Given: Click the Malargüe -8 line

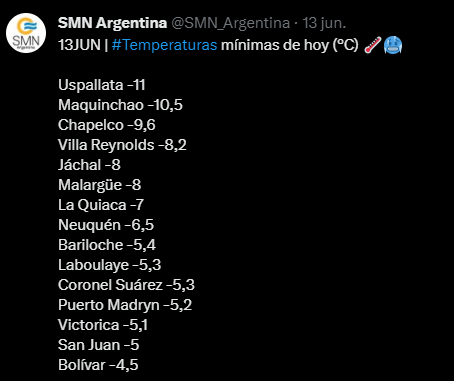Looking at the screenshot, I should [x=99, y=185].
